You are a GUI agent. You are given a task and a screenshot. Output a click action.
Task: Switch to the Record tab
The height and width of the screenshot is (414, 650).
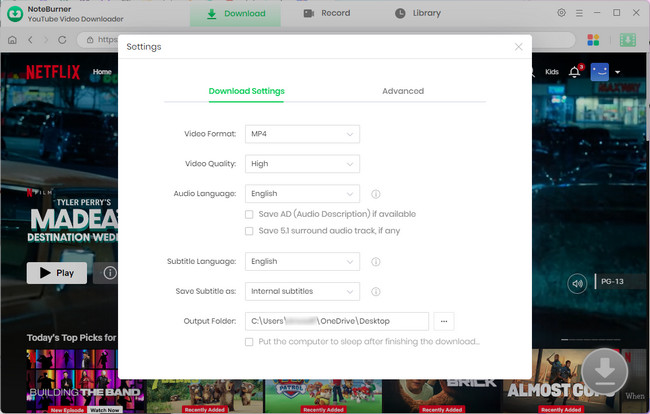[327, 13]
